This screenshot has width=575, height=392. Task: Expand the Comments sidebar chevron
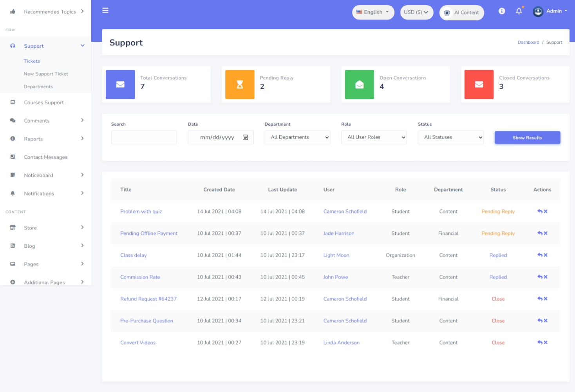click(82, 120)
